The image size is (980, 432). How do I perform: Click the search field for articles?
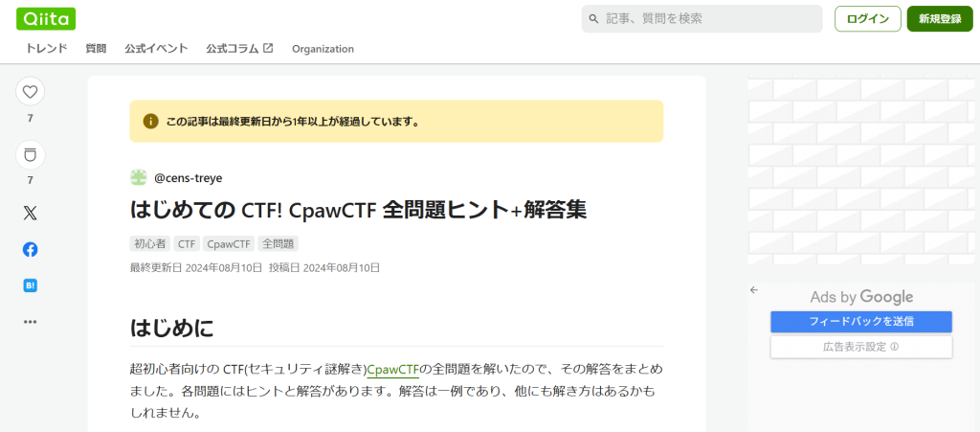click(x=708, y=19)
